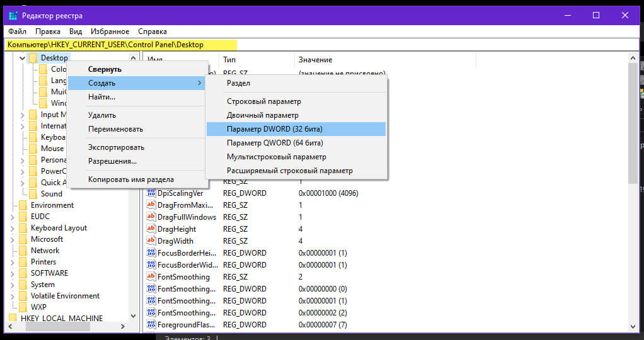The image size is (644, 340).
Task: Click the values list vertical scrollbar thumb
Action: (x=633, y=123)
